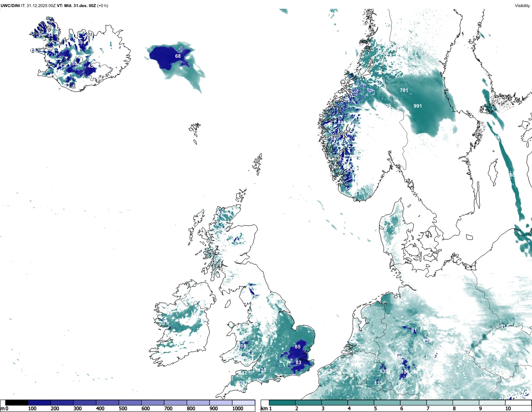532x412 pixels.
Task: Click the "68" value in the offshore fog patch
Action: (x=178, y=56)
